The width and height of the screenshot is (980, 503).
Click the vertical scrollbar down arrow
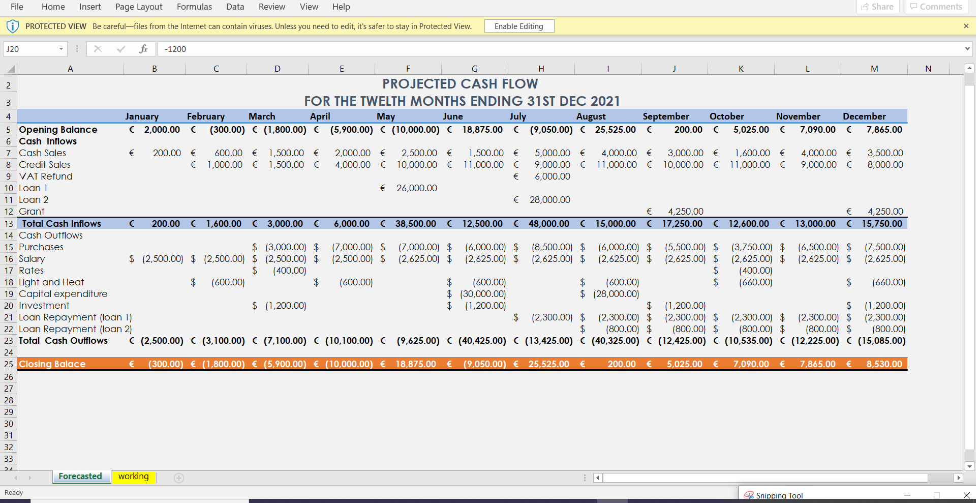(x=969, y=466)
